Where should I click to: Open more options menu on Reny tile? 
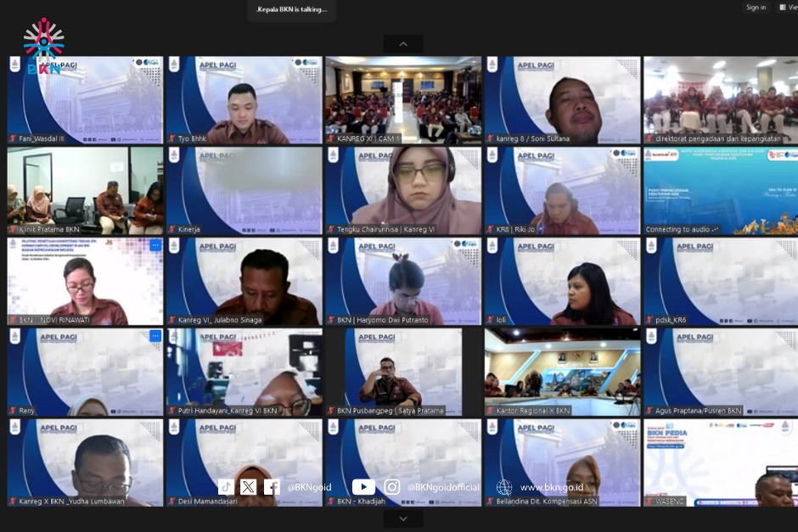[155, 336]
